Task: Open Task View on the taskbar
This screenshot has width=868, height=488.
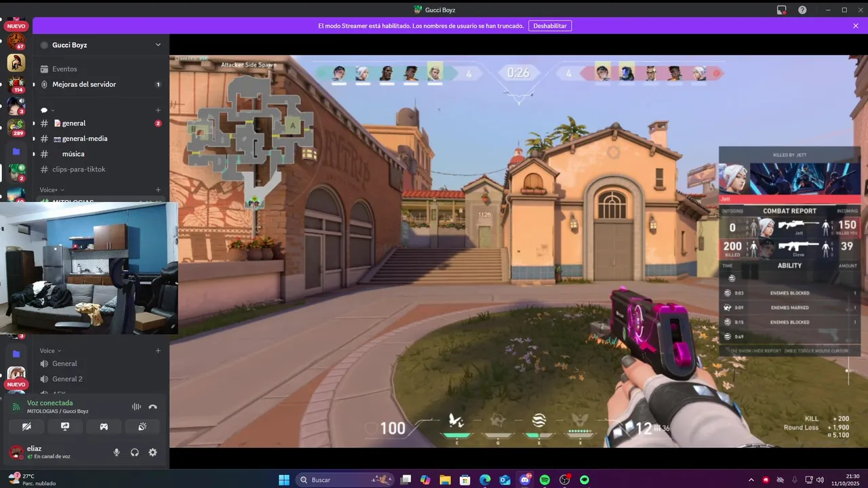Action: (x=406, y=480)
